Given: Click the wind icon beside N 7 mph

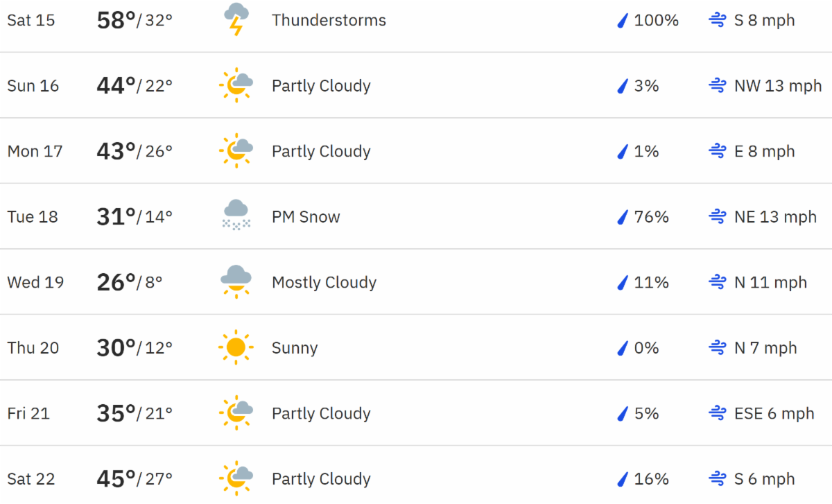Looking at the screenshot, I should tap(717, 348).
